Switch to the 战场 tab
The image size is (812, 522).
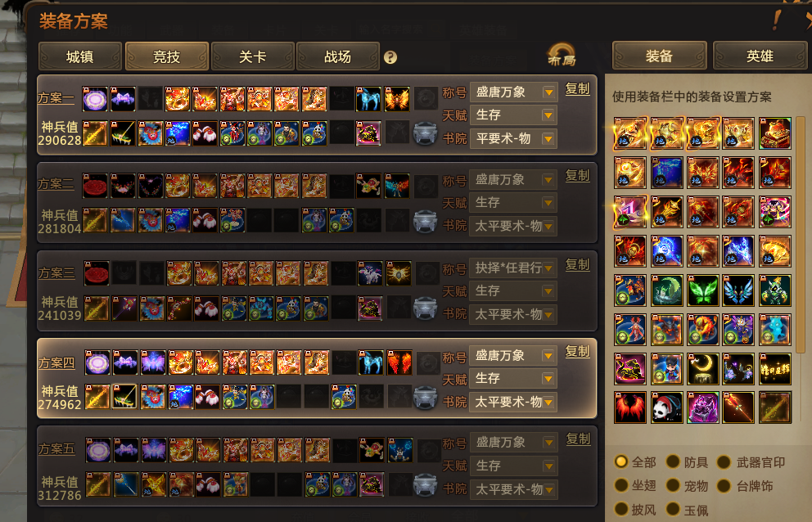(x=337, y=56)
